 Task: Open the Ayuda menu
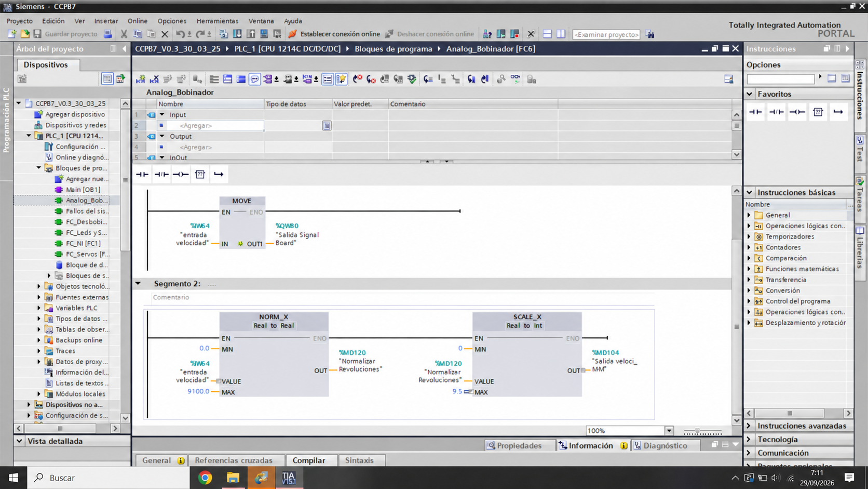pos(293,21)
